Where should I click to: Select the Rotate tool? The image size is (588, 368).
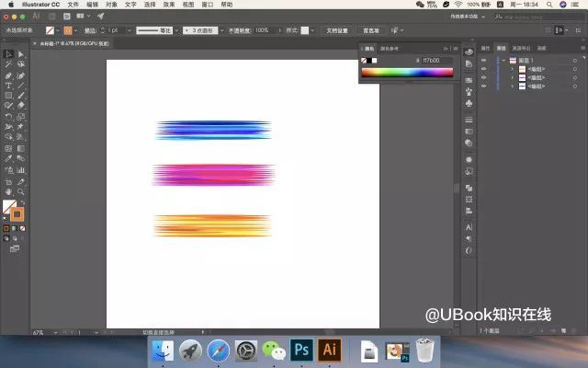click(x=8, y=117)
